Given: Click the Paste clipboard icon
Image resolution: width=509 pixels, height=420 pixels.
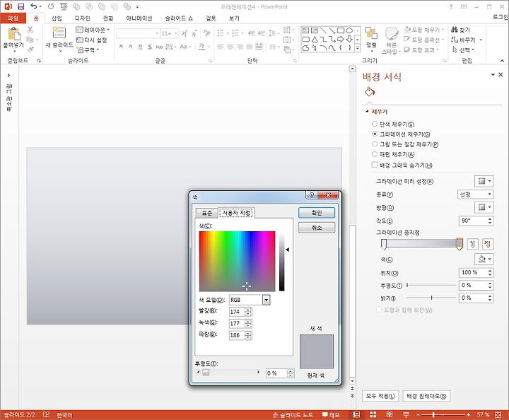Looking at the screenshot, I should tap(13, 34).
